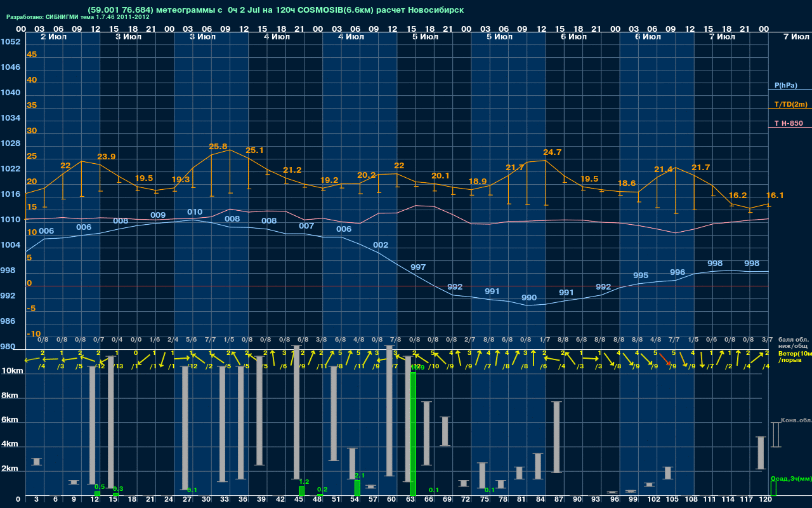Click the final temperature label 16.1
Image resolution: width=812 pixels, height=508 pixels.
(775, 196)
